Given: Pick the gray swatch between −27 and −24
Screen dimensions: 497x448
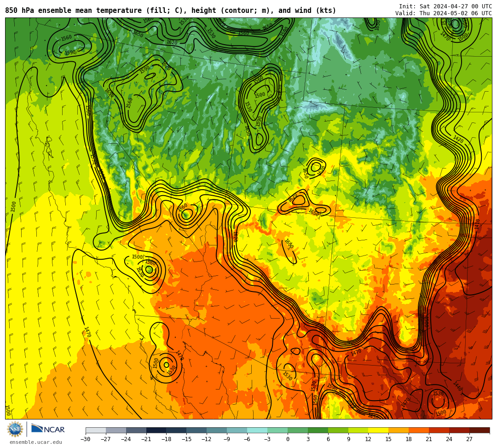Looking at the screenshot, I should click(116, 430).
